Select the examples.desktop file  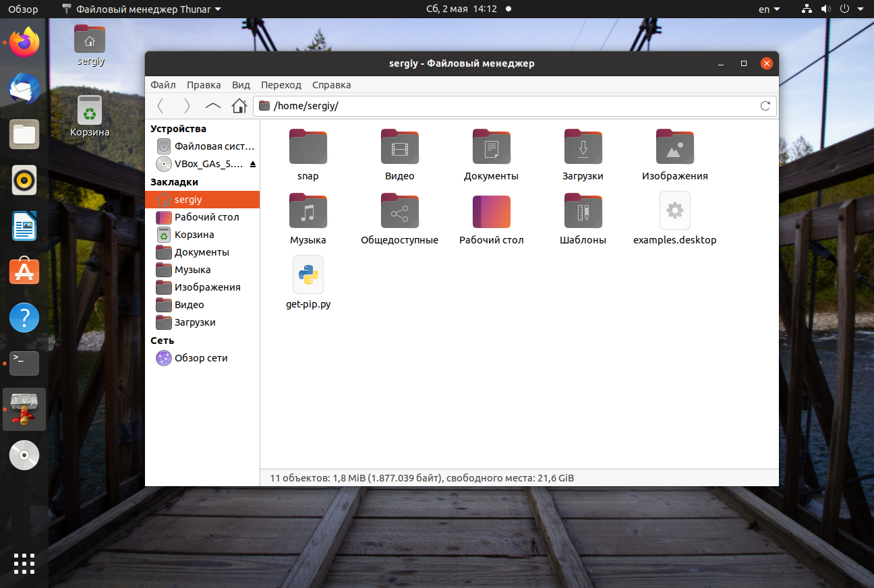click(x=674, y=218)
